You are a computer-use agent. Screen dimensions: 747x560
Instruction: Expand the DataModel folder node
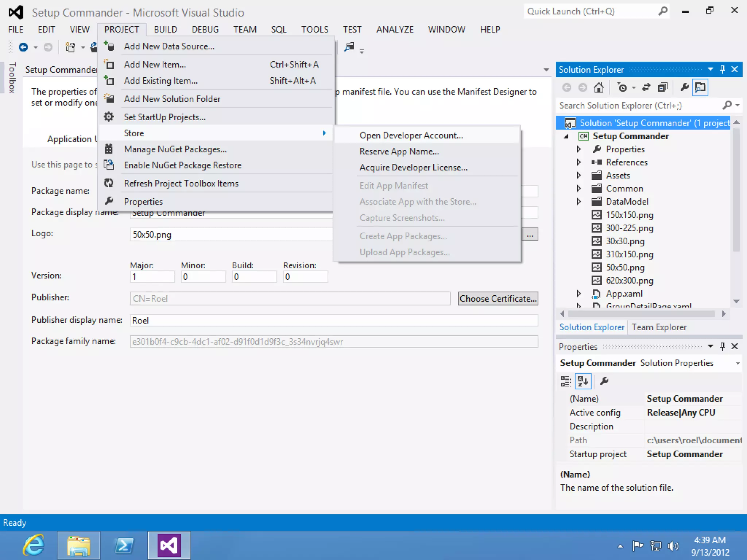(x=578, y=202)
